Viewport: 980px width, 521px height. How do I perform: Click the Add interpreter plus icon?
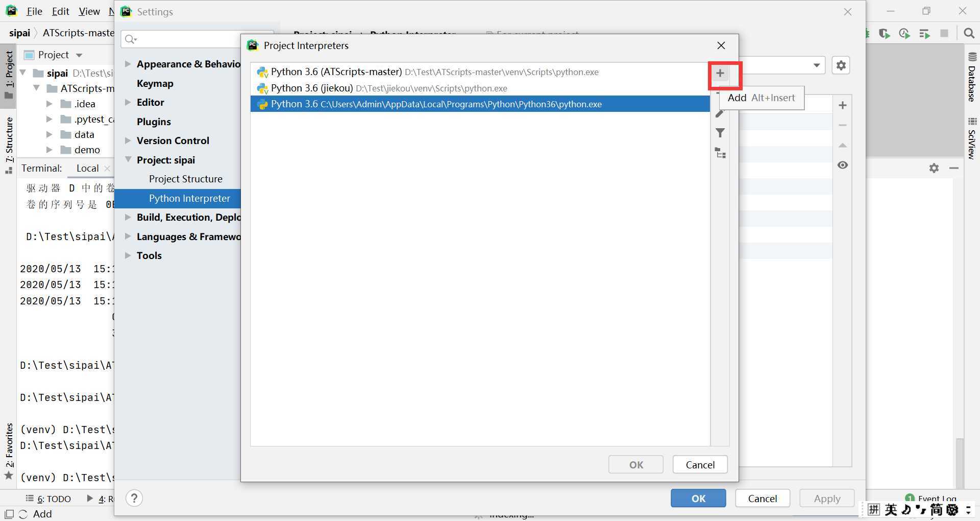pyautogui.click(x=720, y=74)
